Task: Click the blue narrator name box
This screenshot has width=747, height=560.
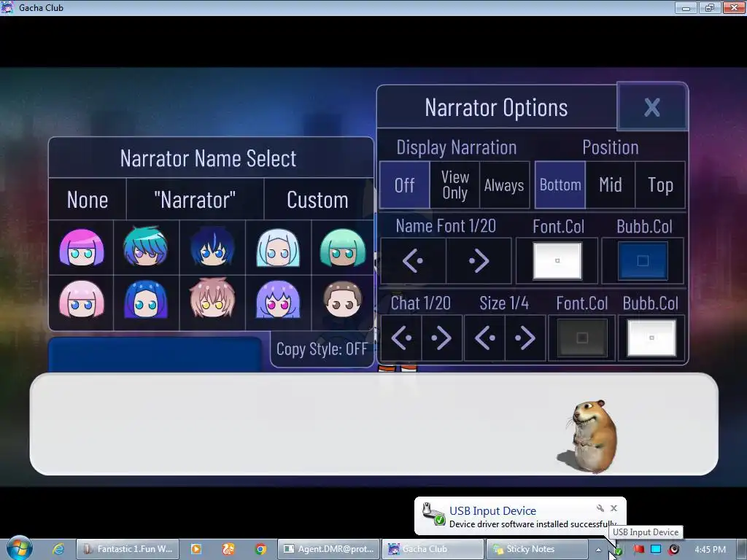Action: tap(155, 355)
